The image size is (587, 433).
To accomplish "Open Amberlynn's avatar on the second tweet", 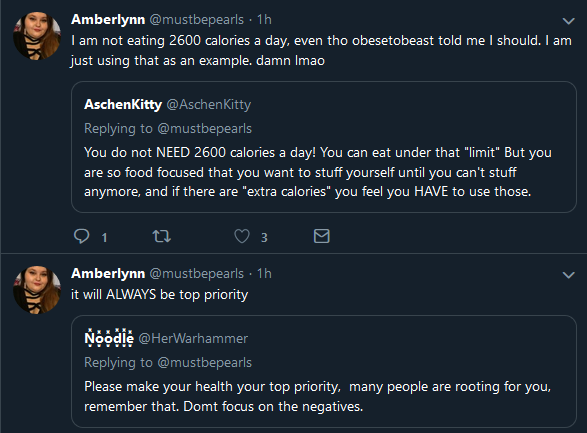I will tap(37, 290).
